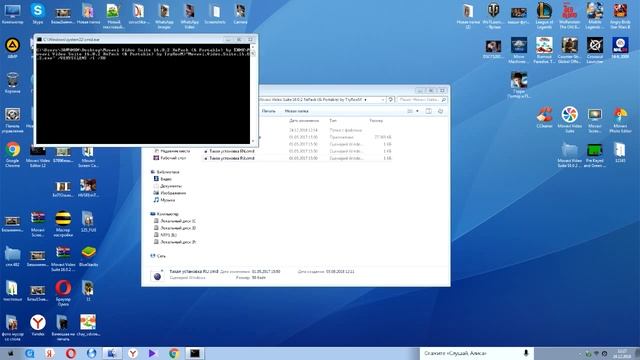Launch Mobile Legends desktop shortcut
Image resolution: width=640 pixels, height=360 pixels.
coord(595,16)
